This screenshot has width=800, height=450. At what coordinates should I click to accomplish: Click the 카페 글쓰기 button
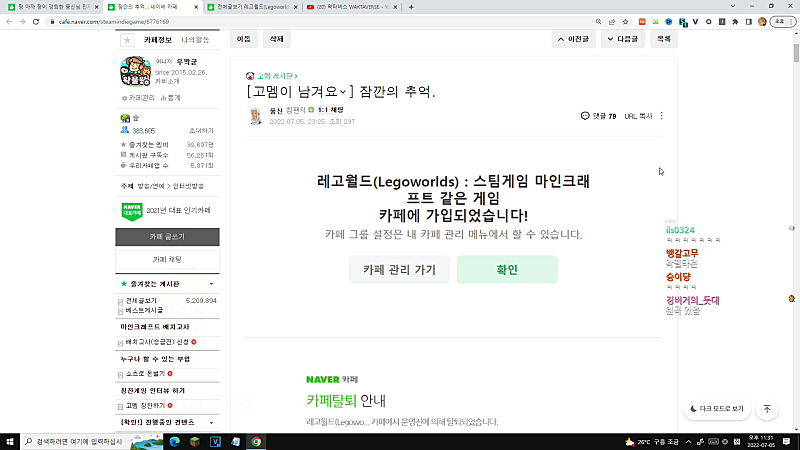tap(167, 237)
